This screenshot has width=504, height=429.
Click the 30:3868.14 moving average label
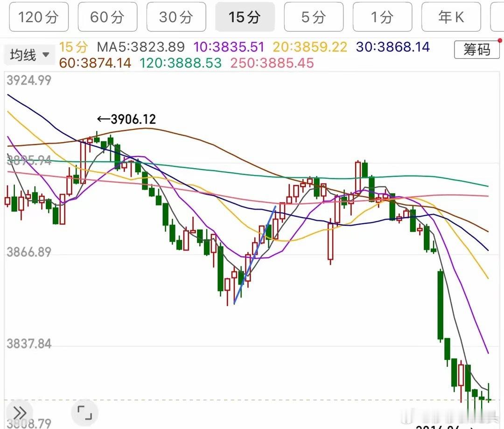point(393,47)
